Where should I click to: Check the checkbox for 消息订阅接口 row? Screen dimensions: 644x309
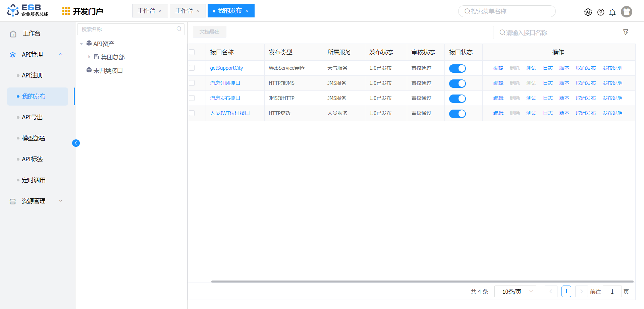tap(192, 83)
